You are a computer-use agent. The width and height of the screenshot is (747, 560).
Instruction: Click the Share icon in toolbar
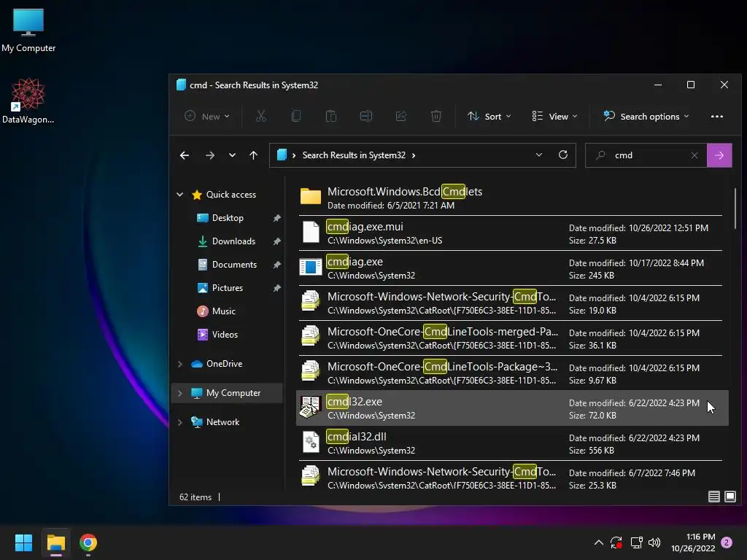(x=401, y=116)
